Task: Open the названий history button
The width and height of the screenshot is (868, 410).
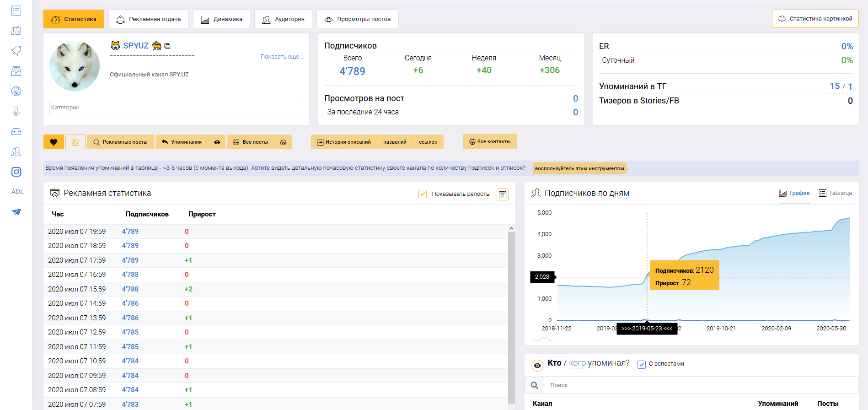Action: (x=395, y=142)
